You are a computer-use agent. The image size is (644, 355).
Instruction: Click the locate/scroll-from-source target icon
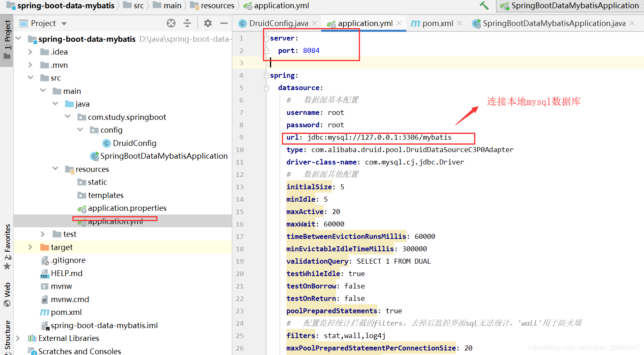(171, 23)
